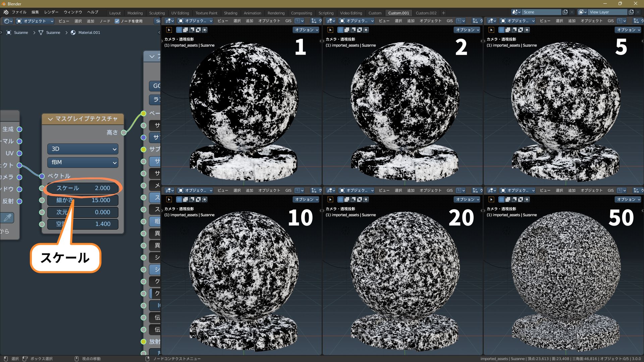644x362 pixels.
Task: Choose intersect-selection mode icon in viewport 50
Action: [x=527, y=199]
